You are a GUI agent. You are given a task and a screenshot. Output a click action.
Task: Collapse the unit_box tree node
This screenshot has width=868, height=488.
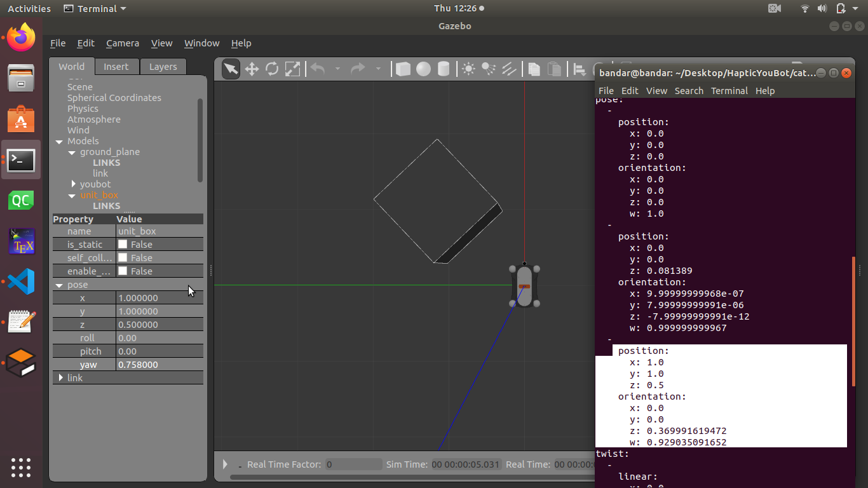pyautogui.click(x=72, y=196)
